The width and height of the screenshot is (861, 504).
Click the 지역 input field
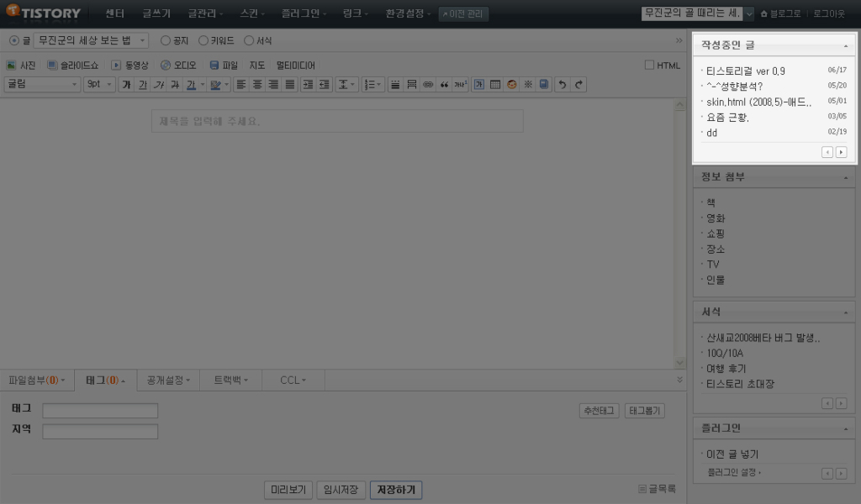pyautogui.click(x=100, y=432)
